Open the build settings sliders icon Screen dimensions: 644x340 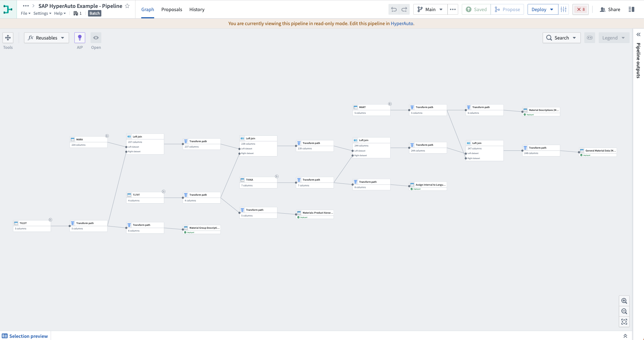563,9
